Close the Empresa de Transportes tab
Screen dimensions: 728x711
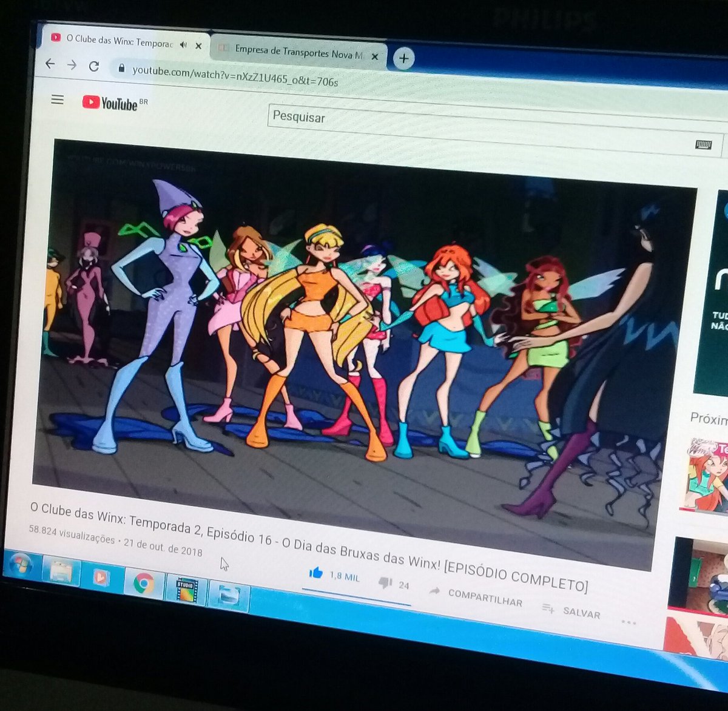pyautogui.click(x=374, y=56)
